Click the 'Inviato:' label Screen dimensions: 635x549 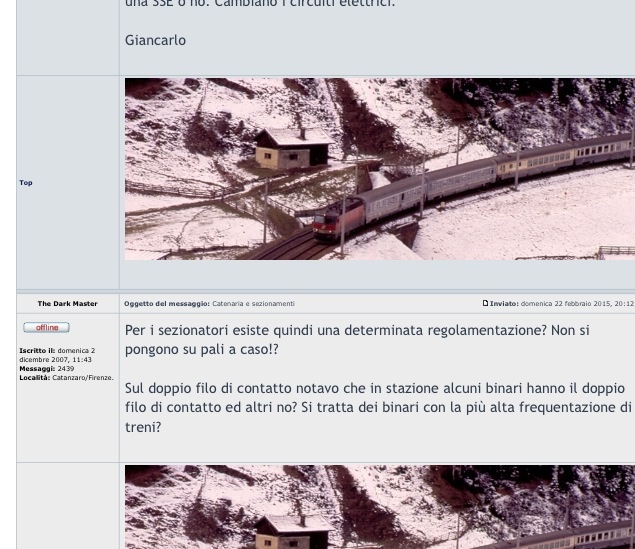tap(504, 303)
